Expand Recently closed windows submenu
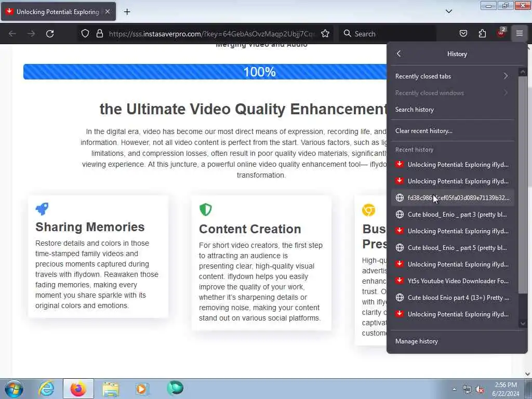Screen dimensions: 532x399 click(x=453, y=92)
